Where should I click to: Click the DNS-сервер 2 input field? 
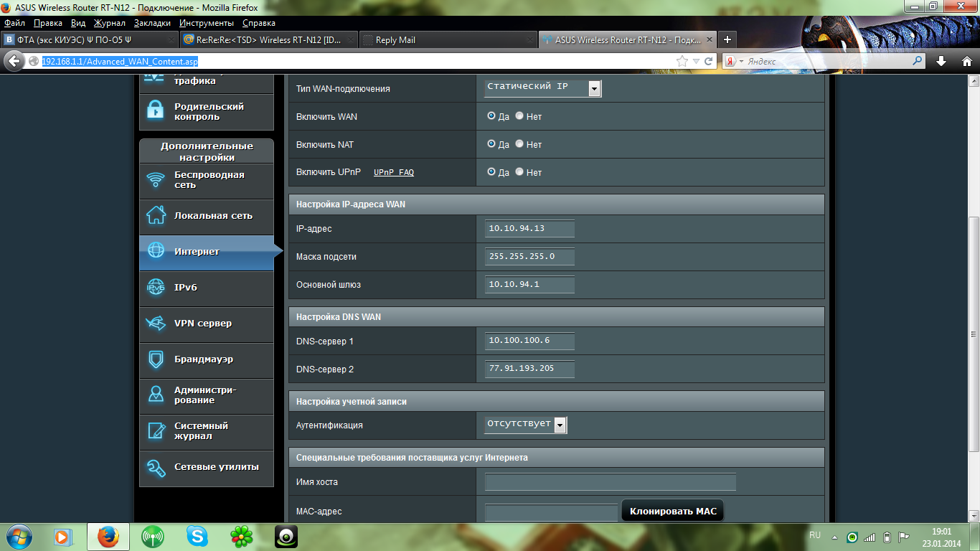click(530, 369)
